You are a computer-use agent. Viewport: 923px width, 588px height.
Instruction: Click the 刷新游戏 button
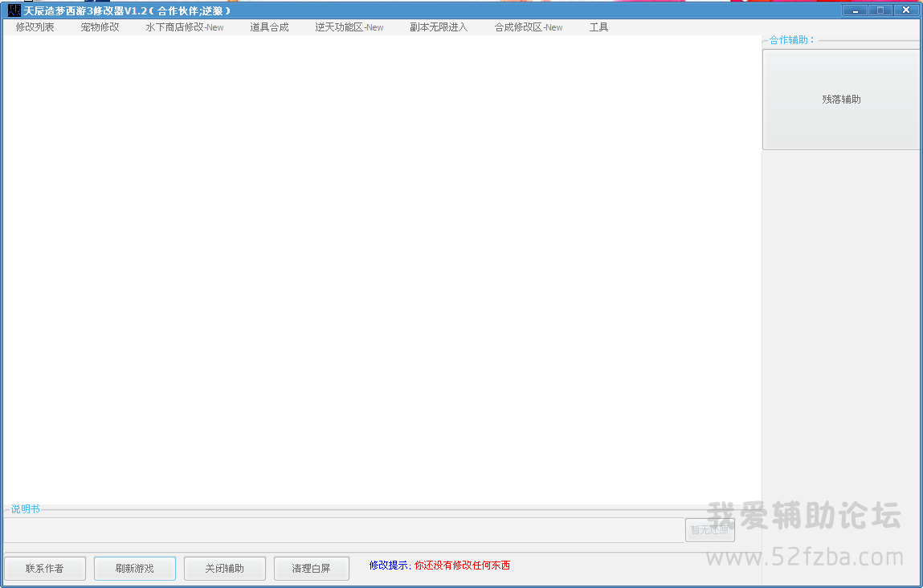pos(134,569)
